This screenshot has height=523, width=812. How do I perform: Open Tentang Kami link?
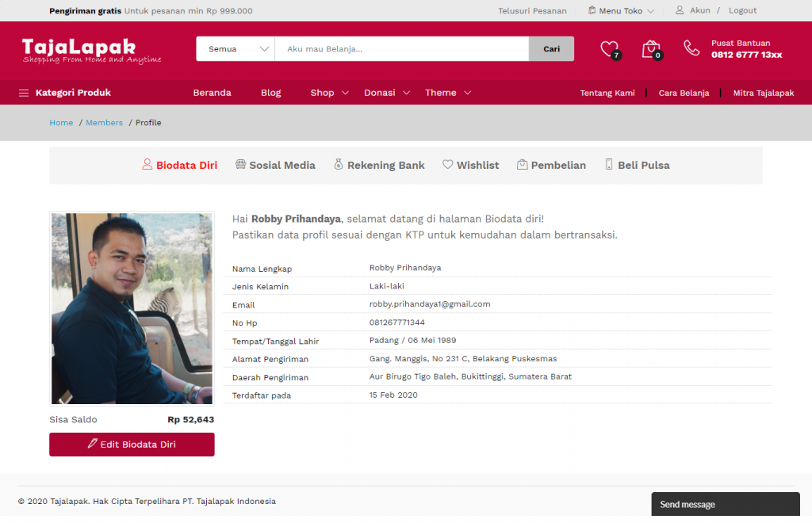tap(607, 94)
